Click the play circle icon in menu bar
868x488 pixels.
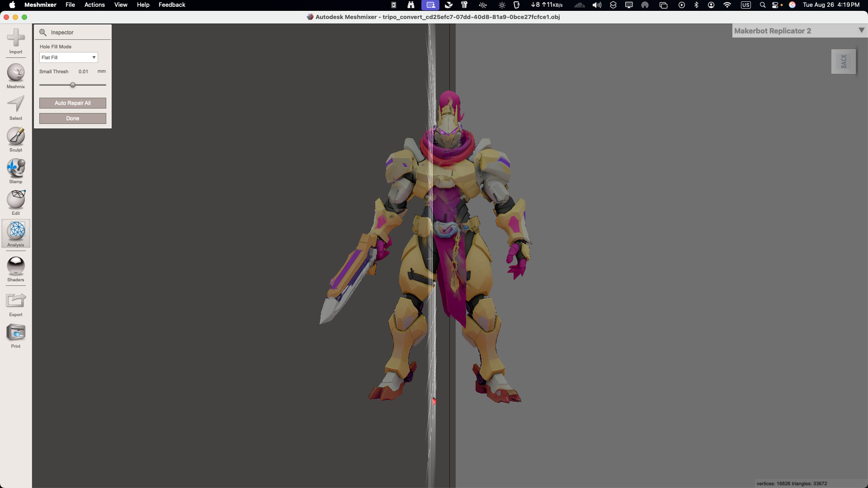click(x=682, y=5)
